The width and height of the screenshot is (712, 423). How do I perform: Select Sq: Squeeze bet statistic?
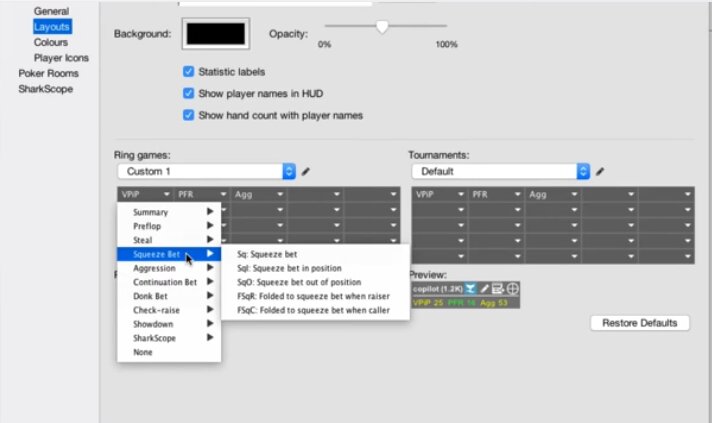[315, 254]
